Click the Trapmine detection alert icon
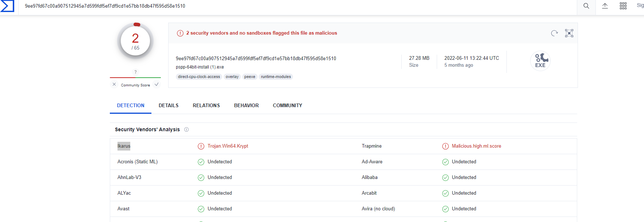This screenshot has height=222, width=644. [x=446, y=146]
